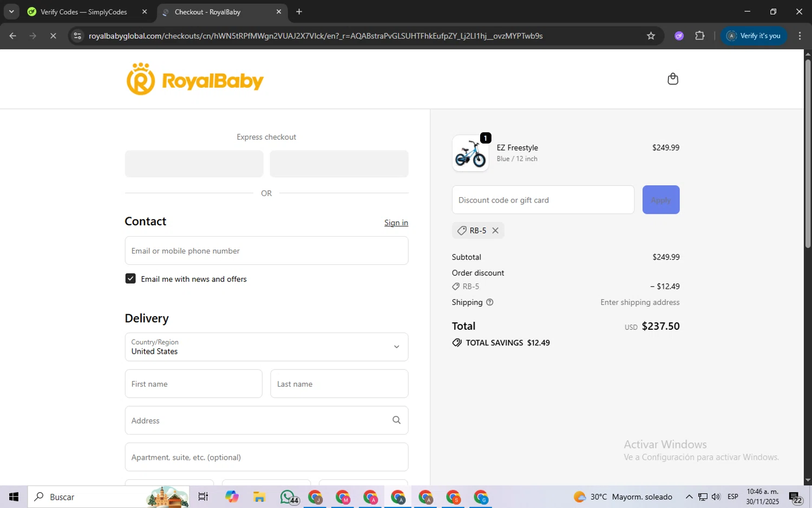Image resolution: width=812 pixels, height=508 pixels.
Task: Click the ESP language indicator
Action: (x=733, y=497)
